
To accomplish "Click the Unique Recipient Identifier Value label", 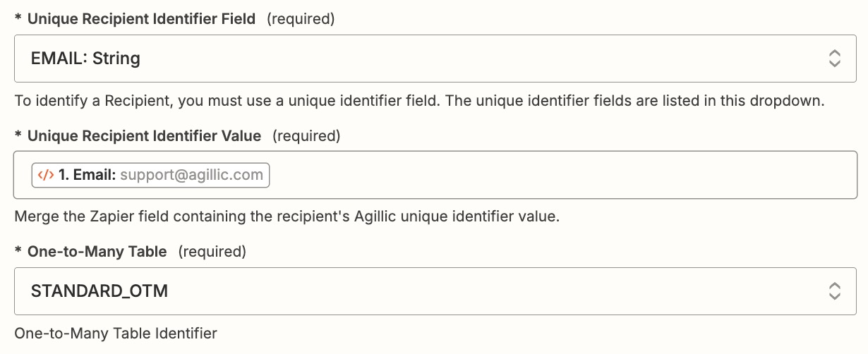I will click(x=144, y=135).
